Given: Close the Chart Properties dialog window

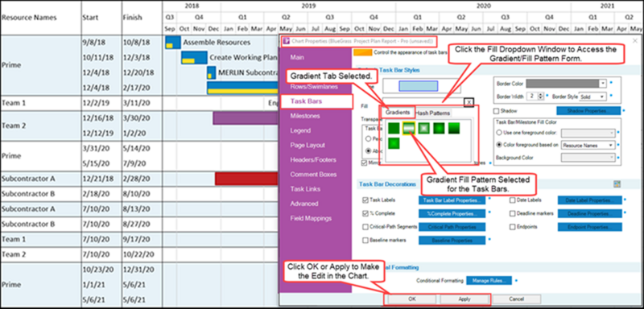Looking at the screenshot, I should click(635, 41).
